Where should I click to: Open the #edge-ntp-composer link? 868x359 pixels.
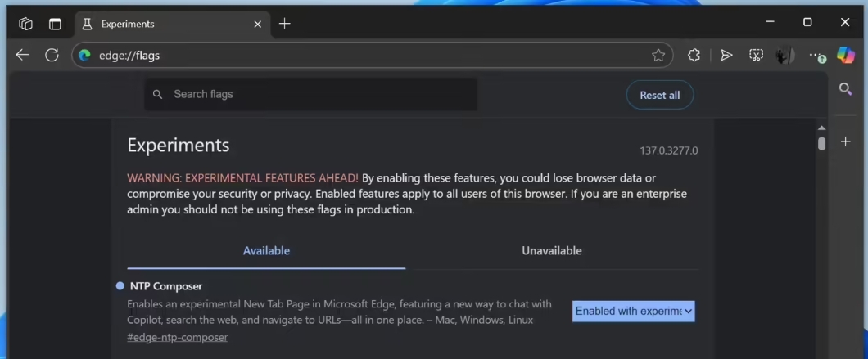point(177,337)
